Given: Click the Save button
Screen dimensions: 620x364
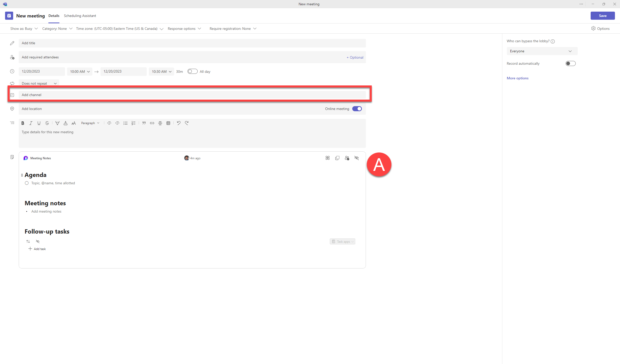Looking at the screenshot, I should pos(603,16).
